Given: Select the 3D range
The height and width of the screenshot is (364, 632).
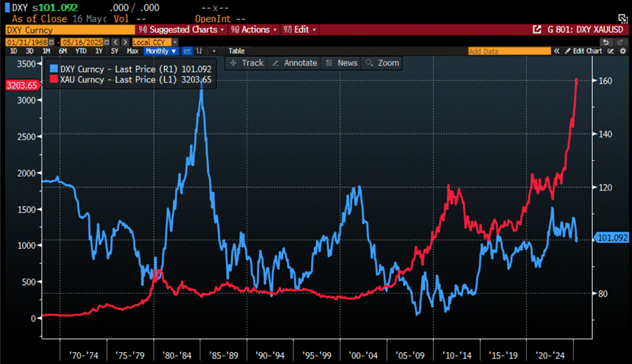Looking at the screenshot, I should (x=29, y=51).
